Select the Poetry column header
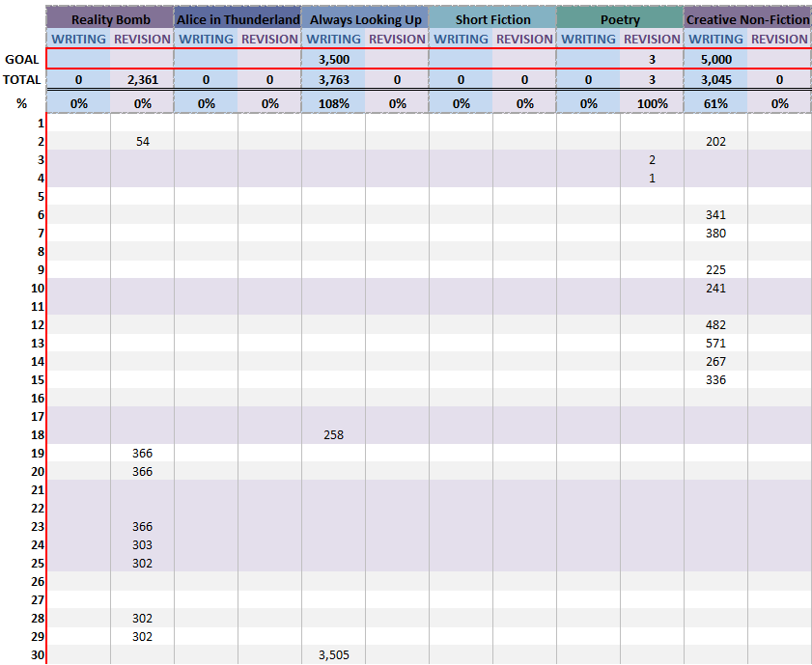Image resolution: width=812 pixels, height=665 pixels. pyautogui.click(x=620, y=19)
